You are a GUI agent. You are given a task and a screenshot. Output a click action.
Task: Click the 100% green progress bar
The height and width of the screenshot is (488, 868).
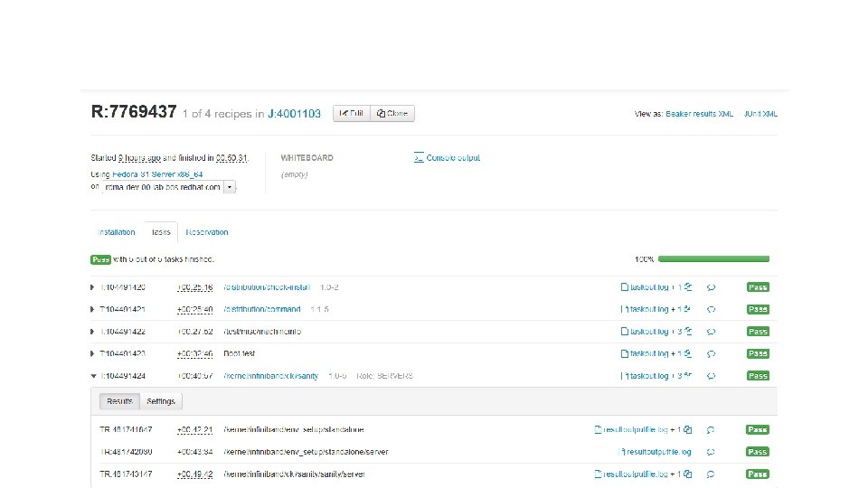713,259
